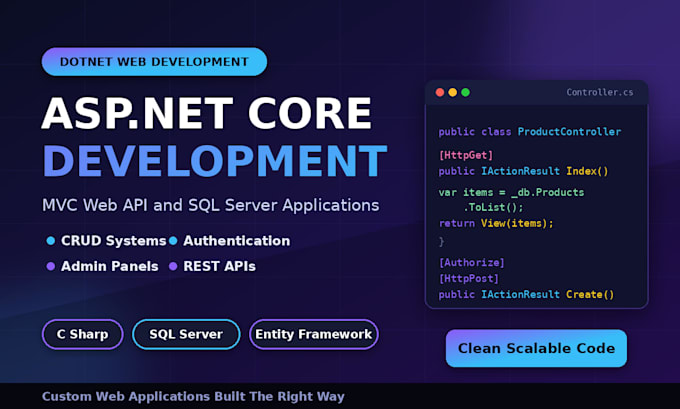Click the ASP.NET CORE headline
Image resolution: width=680 pixels, height=409 pixels.
(207, 113)
